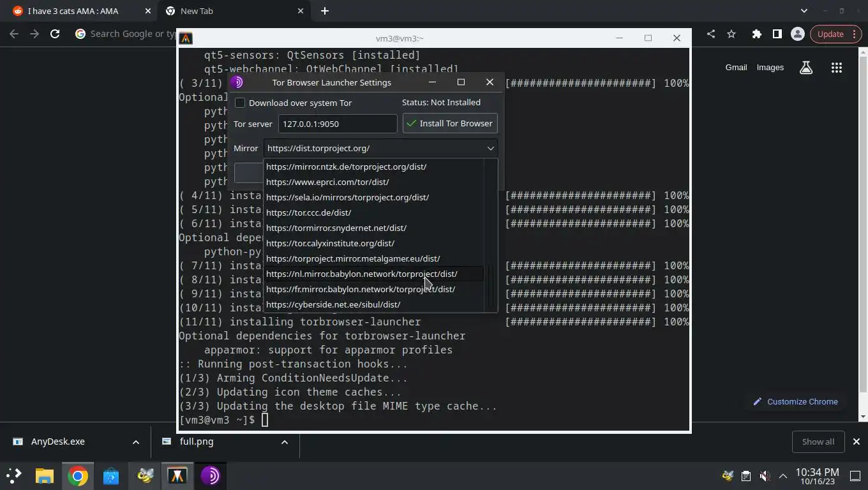Image resolution: width=868 pixels, height=490 pixels.
Task: Select torproject.mirror.metalgamer.eu mirror
Action: [373, 258]
